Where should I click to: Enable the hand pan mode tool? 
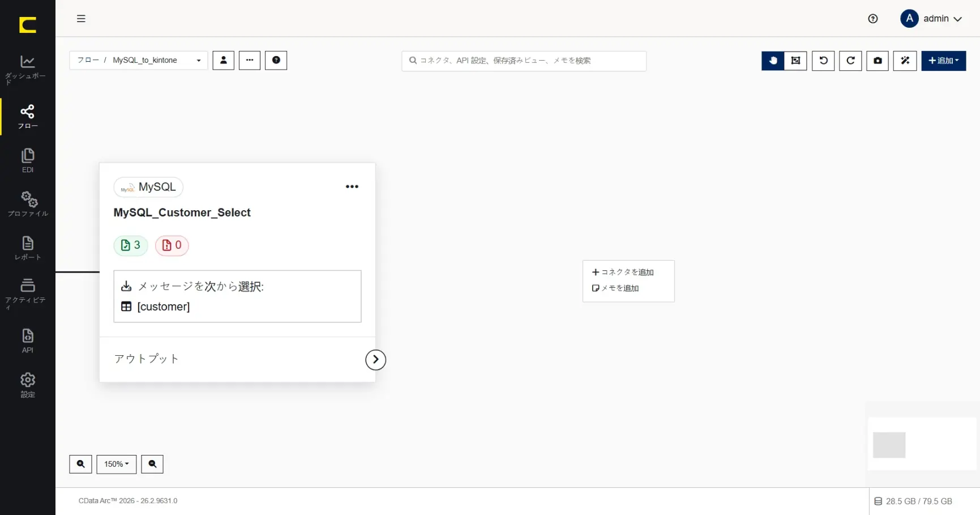coord(773,61)
